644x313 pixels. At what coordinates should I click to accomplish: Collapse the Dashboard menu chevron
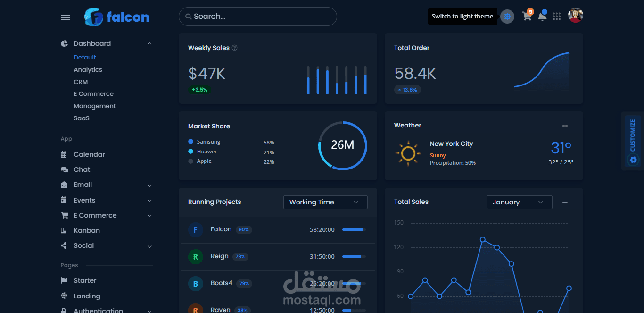[x=149, y=43]
